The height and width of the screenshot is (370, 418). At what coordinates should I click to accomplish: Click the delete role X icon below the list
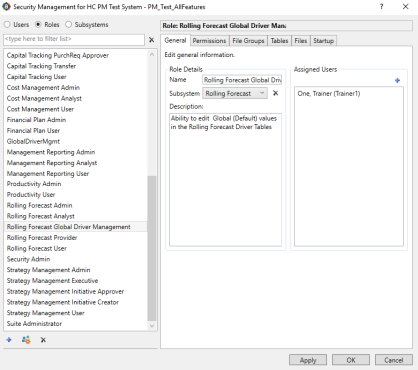pos(43,340)
